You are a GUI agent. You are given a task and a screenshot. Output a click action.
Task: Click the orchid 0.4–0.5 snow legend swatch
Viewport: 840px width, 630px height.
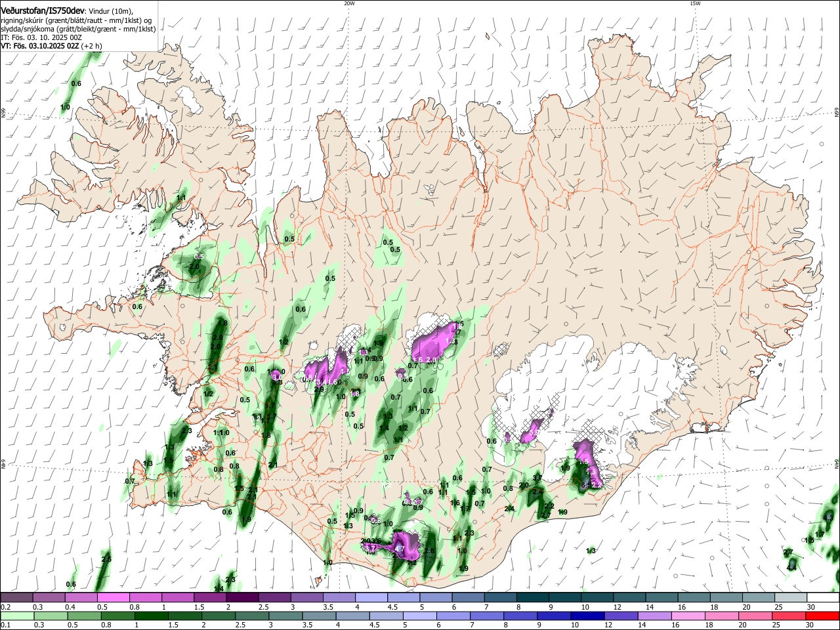tap(81, 598)
